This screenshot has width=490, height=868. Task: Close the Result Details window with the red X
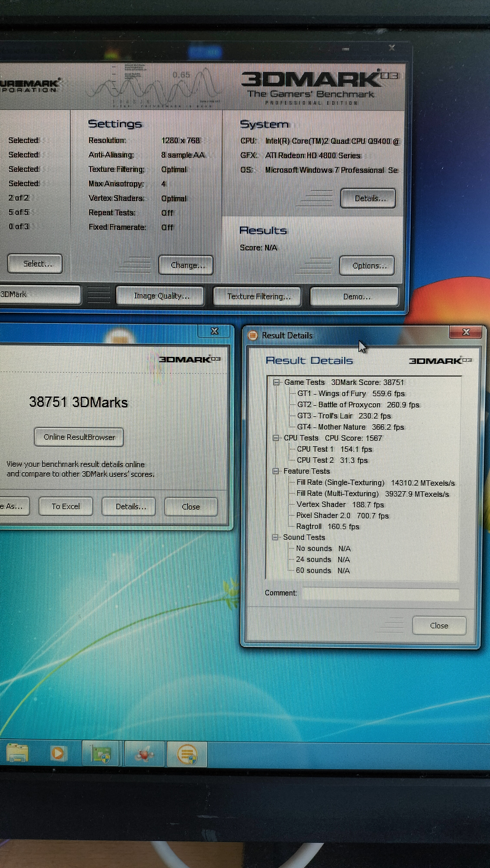click(466, 332)
